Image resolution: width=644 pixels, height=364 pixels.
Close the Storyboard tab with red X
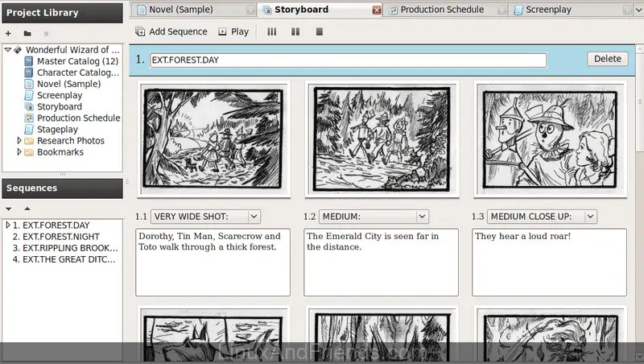coord(376,10)
